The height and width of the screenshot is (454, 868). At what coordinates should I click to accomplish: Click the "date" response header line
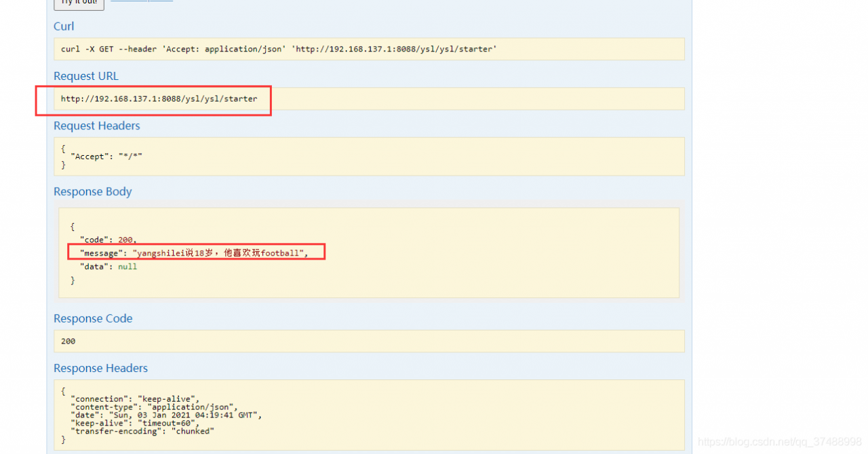coord(166,415)
